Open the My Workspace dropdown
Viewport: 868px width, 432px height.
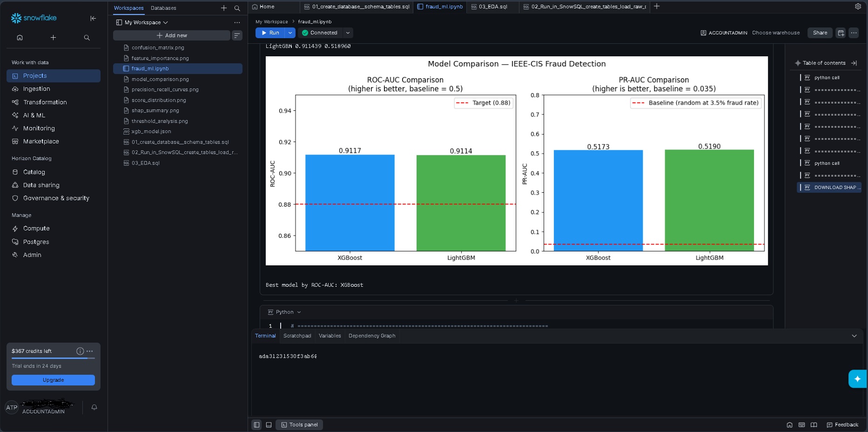(x=142, y=22)
